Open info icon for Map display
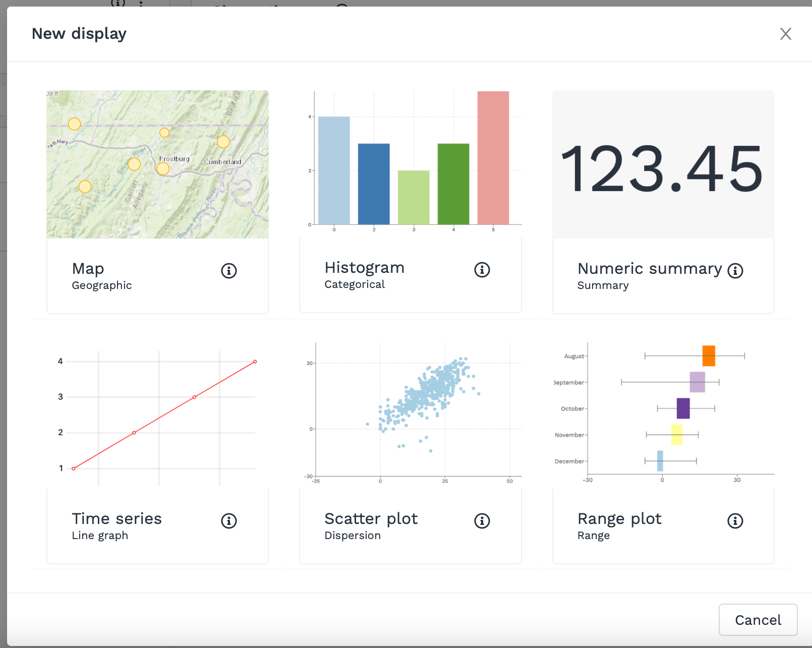This screenshot has height=648, width=812. click(229, 271)
